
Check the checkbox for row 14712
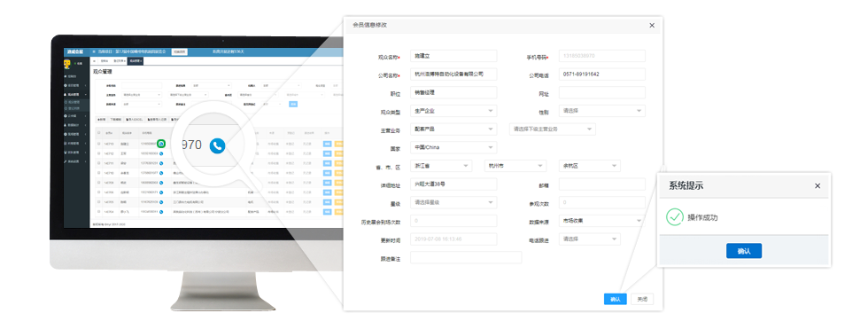99,153
